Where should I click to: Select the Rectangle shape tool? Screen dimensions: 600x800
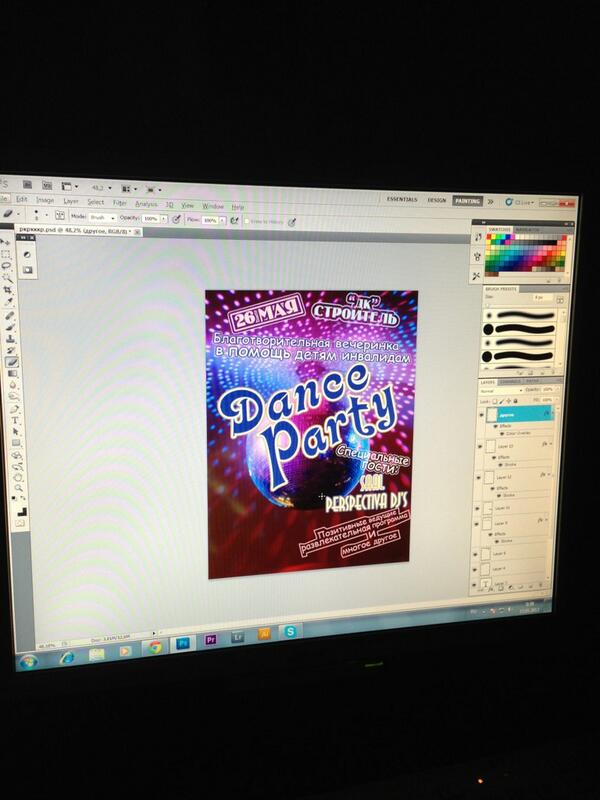(x=16, y=443)
